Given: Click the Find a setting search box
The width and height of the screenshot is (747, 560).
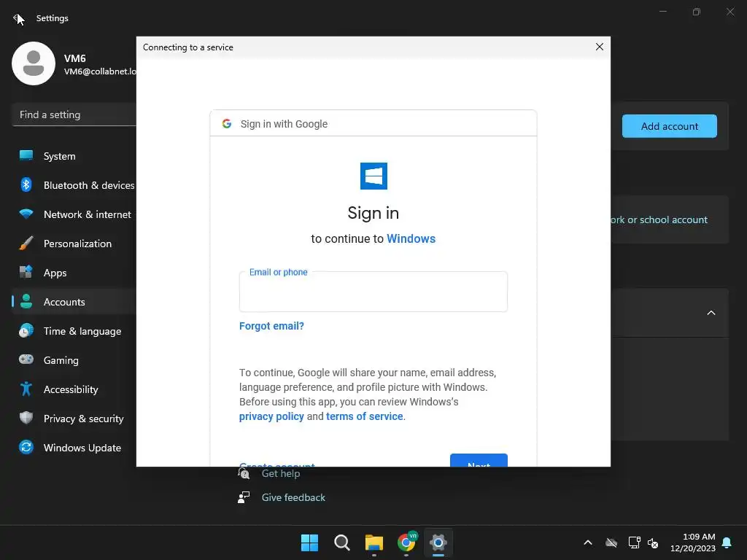Looking at the screenshot, I should [74, 114].
